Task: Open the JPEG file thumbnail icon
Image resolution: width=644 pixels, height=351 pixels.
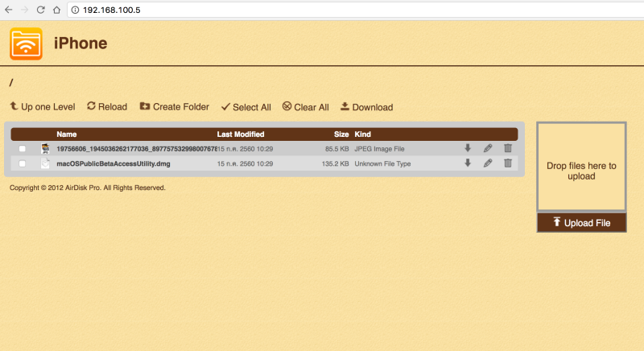Action: [x=45, y=149]
